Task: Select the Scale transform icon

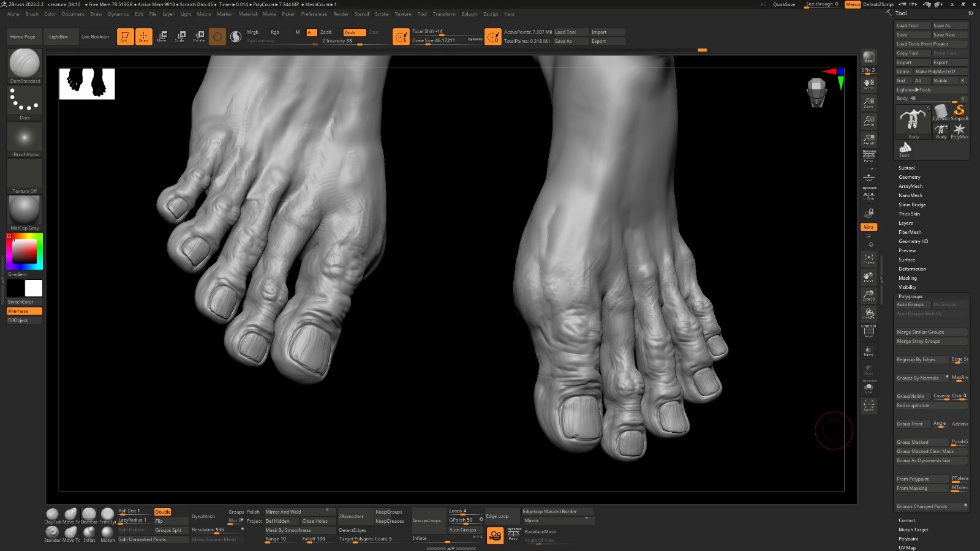Action: (x=181, y=36)
